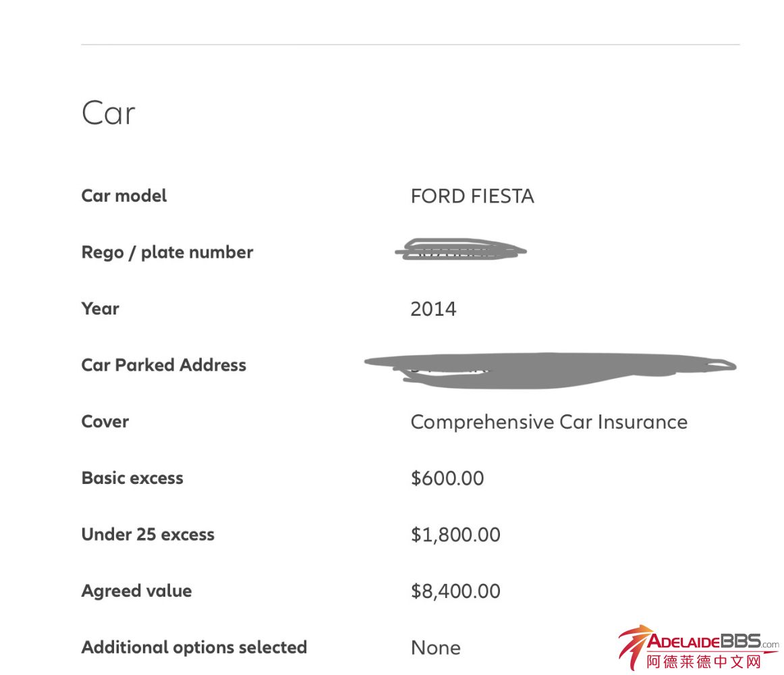Click the AdelaideBBS.com watermark text
Screen dimensions: 784x675
tap(712, 641)
